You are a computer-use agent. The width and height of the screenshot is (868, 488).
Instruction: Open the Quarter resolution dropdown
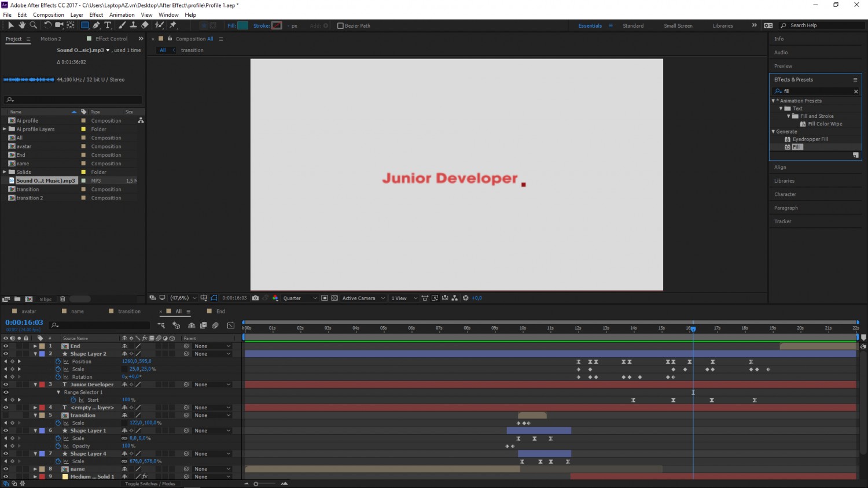(300, 298)
